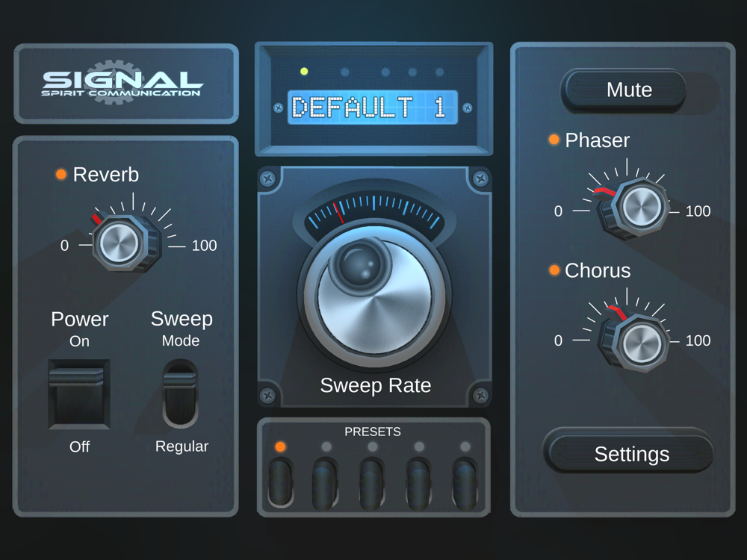Click the fourth preset indicator LED
Screen dimensions: 747x560
click(x=419, y=447)
